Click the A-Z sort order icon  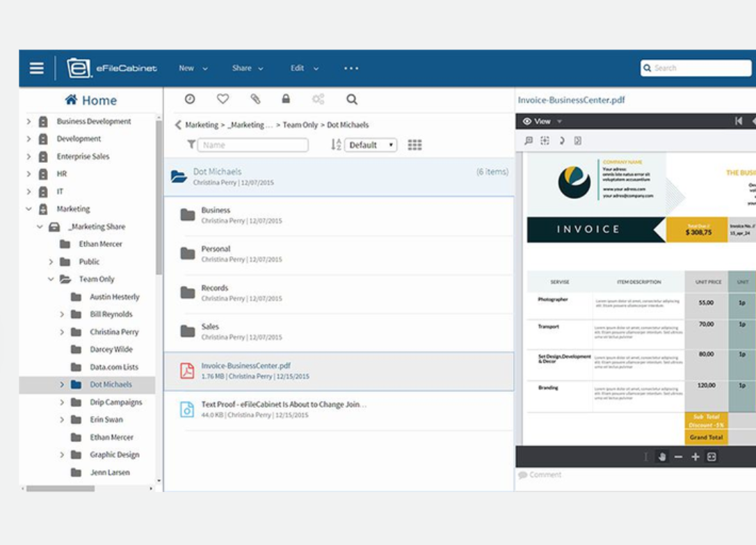(336, 144)
